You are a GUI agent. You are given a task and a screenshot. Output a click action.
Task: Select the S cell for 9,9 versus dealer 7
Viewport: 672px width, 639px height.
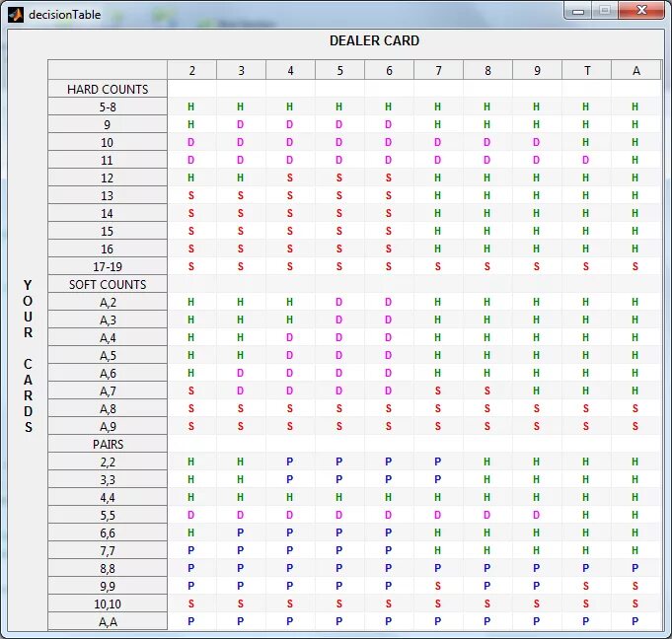[x=437, y=586]
